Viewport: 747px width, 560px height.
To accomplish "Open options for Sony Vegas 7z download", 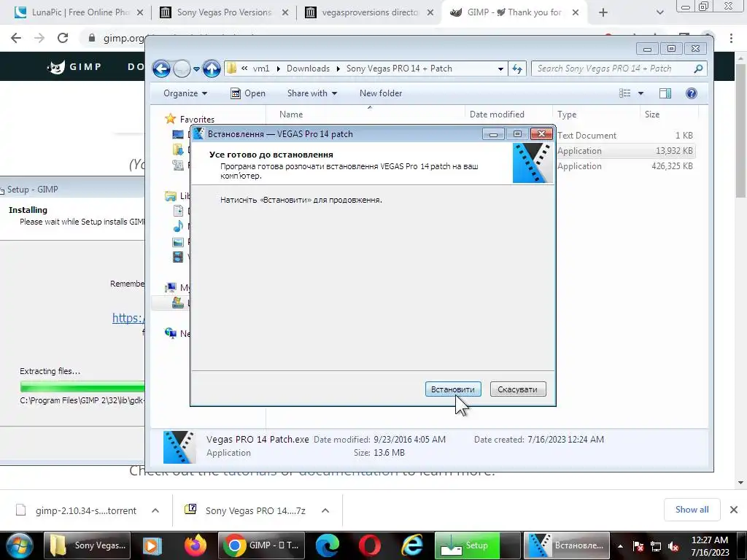I will pos(325,510).
